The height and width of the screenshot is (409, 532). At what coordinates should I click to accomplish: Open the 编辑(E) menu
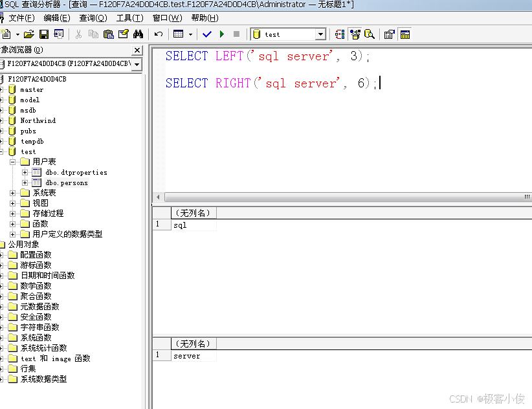tap(57, 18)
